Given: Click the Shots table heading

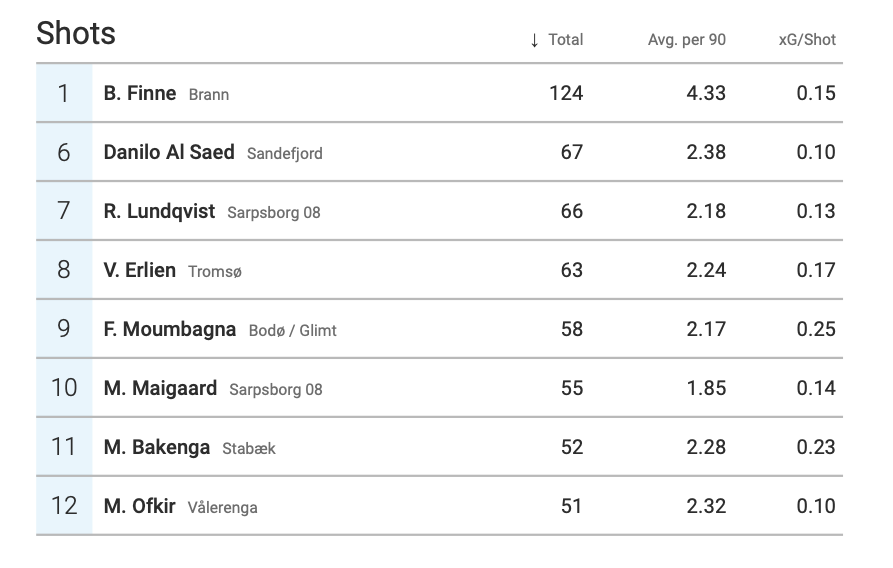Looking at the screenshot, I should pos(76,34).
